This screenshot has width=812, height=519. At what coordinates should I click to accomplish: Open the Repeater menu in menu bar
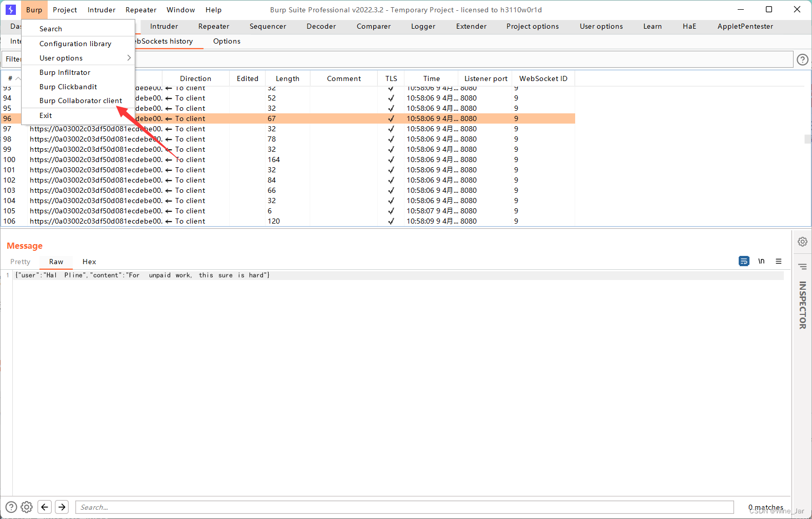click(x=141, y=10)
